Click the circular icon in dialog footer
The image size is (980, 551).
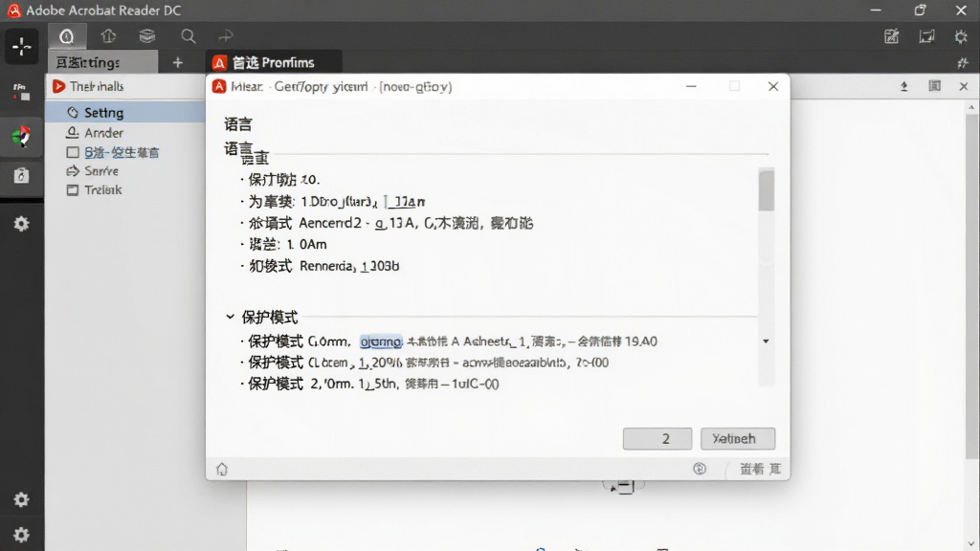click(x=700, y=469)
